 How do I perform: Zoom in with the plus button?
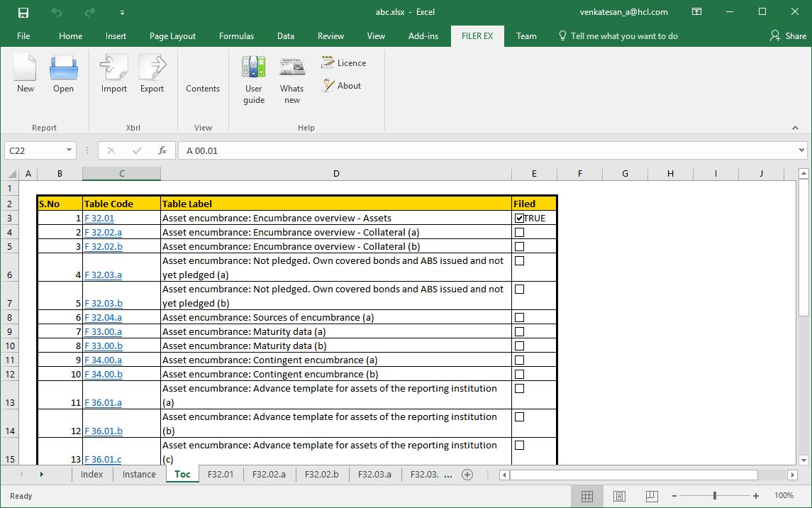click(x=756, y=496)
